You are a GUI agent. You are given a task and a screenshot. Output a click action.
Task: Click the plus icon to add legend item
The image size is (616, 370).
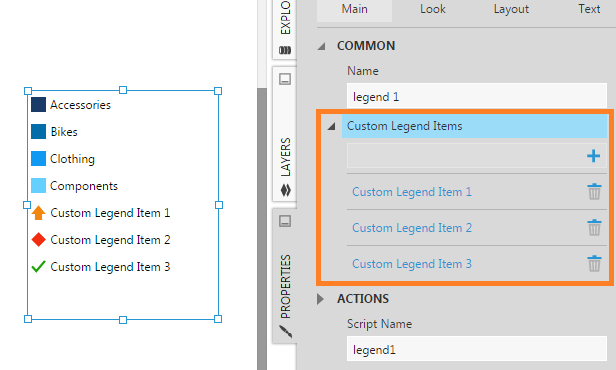(593, 156)
